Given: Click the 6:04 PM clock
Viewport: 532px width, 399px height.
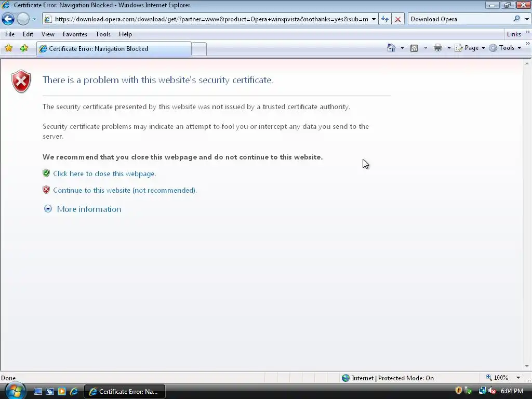Looking at the screenshot, I should (x=512, y=391).
